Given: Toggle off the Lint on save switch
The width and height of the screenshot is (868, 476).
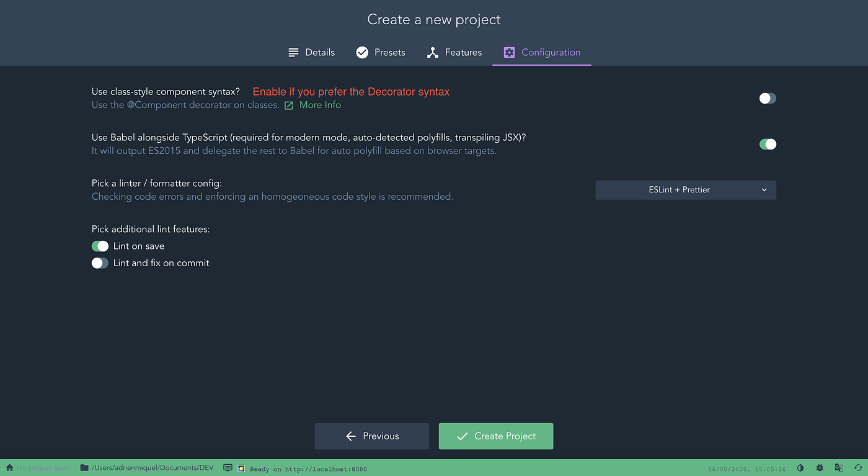Looking at the screenshot, I should [x=100, y=246].
